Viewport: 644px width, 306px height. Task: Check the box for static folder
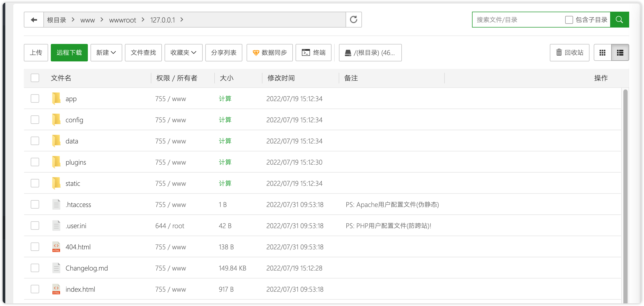35,183
